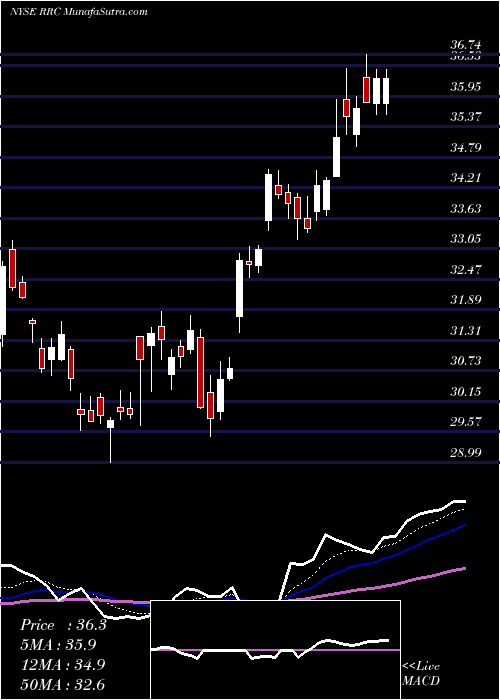Click the 33.63 price axis label
Image resolution: width=500 pixels, height=700 pixels.
465,208
